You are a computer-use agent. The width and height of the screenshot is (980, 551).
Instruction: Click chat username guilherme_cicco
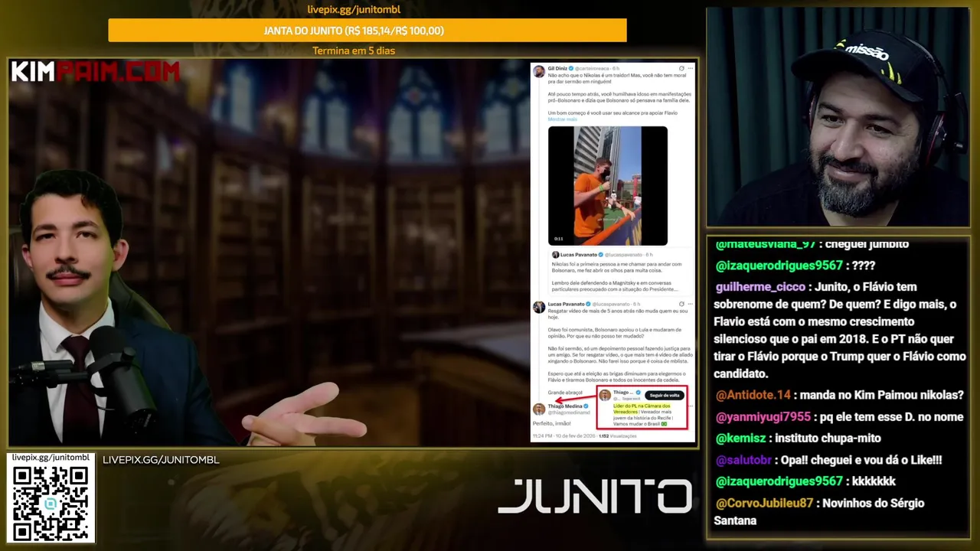pyautogui.click(x=760, y=287)
